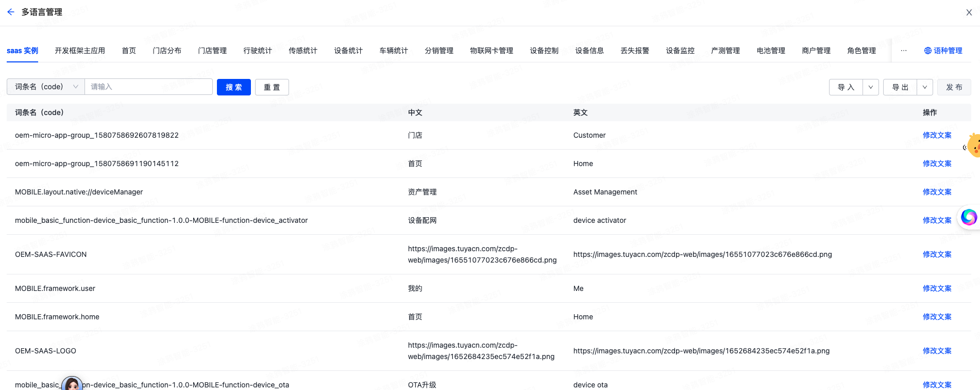This screenshot has height=390, width=980.
Task: Switch to the 设备监控 tab
Action: tap(680, 51)
